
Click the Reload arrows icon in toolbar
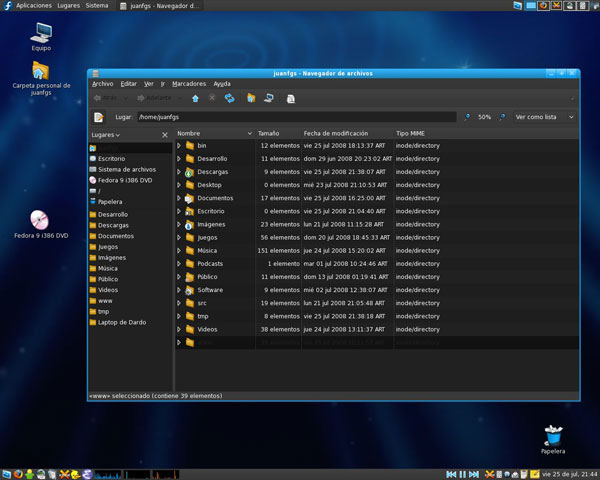(x=230, y=98)
